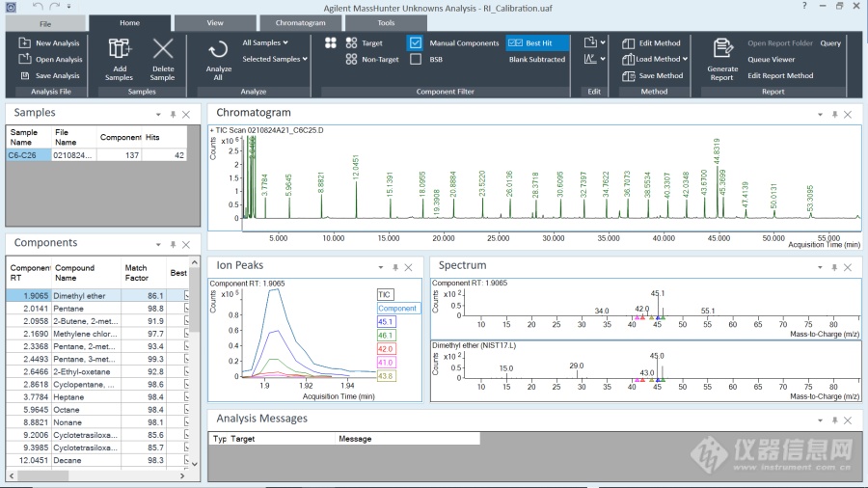Switch to the Chromatogram ribbon tab
This screenshot has width=868, height=488.
tap(301, 23)
